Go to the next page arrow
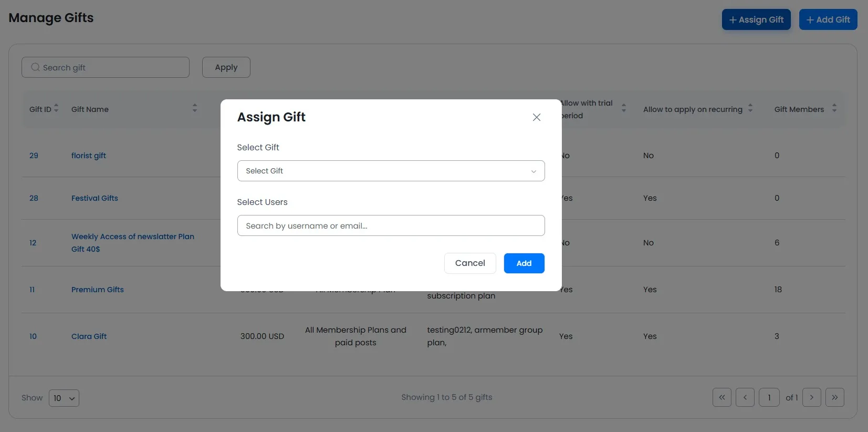 click(811, 397)
